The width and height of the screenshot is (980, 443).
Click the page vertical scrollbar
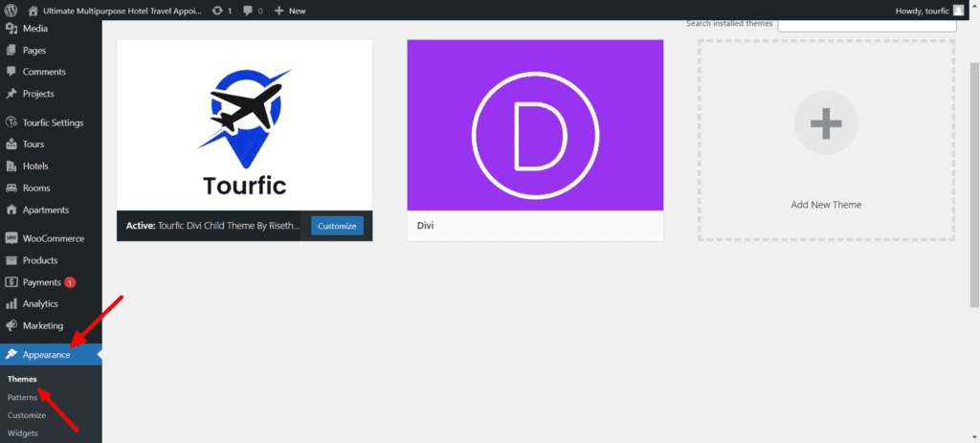[x=975, y=185]
